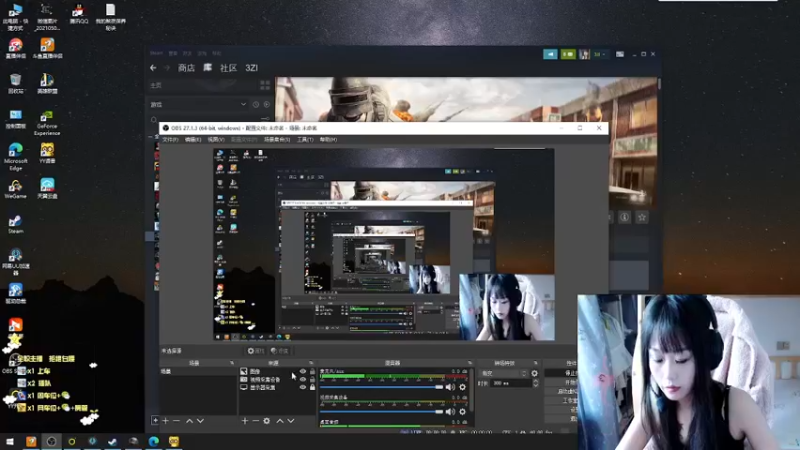Open Edge from the taskbar
Viewport: 800px width, 450px height.
click(154, 441)
